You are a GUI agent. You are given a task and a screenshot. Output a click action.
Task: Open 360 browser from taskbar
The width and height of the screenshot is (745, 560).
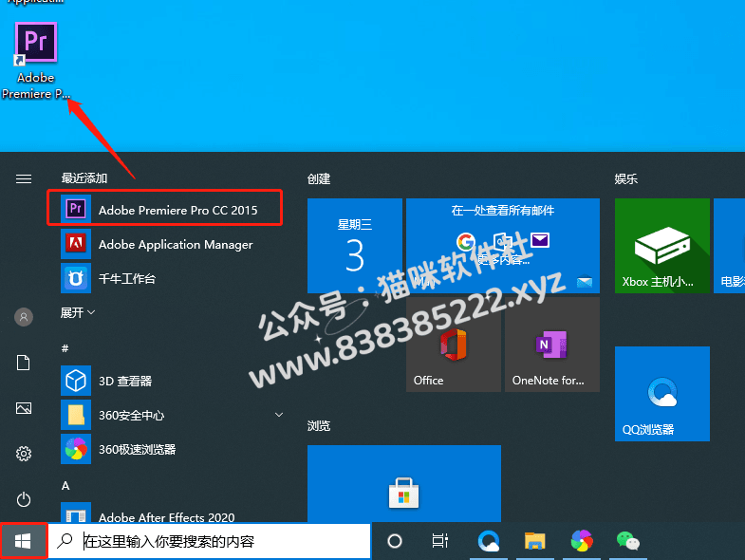tap(582, 541)
